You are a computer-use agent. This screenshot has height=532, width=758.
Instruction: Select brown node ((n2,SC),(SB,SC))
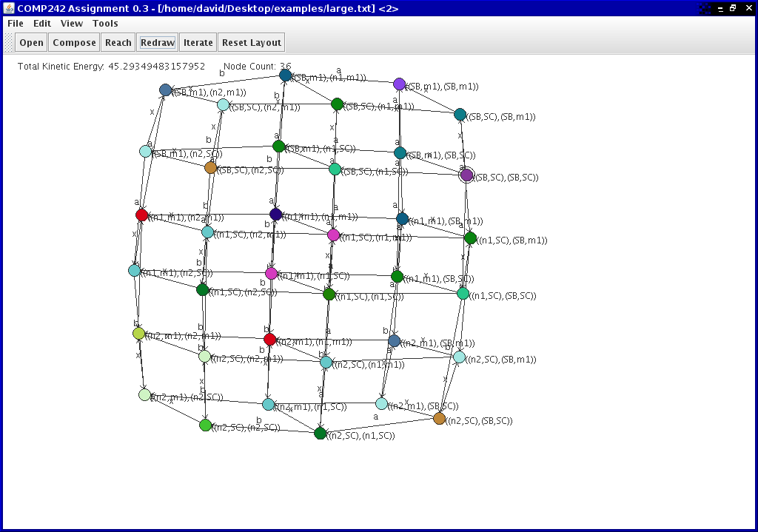point(439,419)
